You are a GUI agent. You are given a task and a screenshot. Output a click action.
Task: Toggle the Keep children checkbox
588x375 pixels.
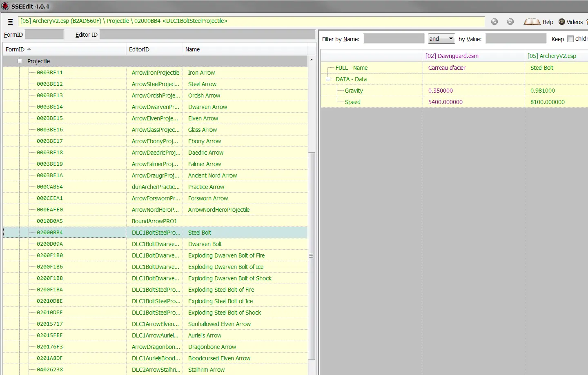[570, 39]
